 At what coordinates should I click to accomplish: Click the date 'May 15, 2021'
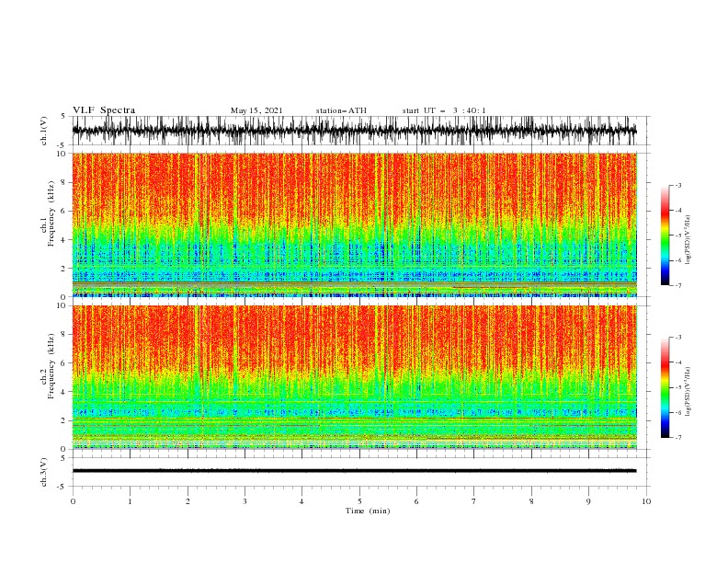[256, 110]
